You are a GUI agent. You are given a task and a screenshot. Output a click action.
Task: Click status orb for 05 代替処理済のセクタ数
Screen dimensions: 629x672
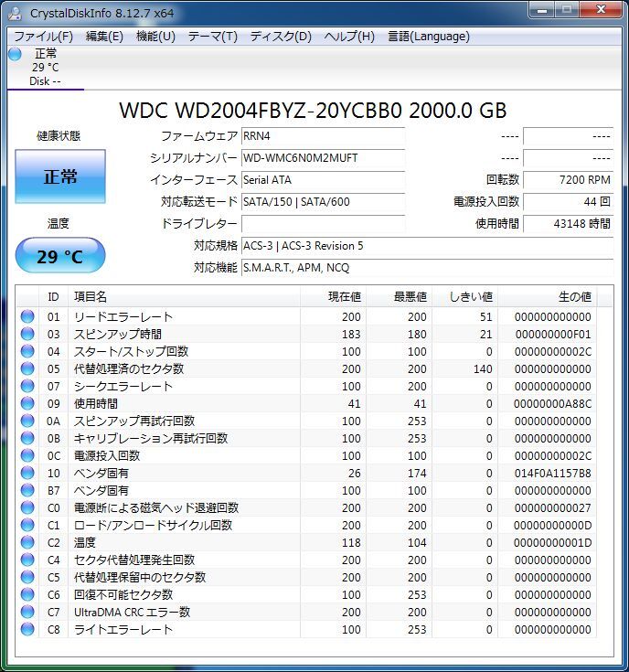[27, 368]
